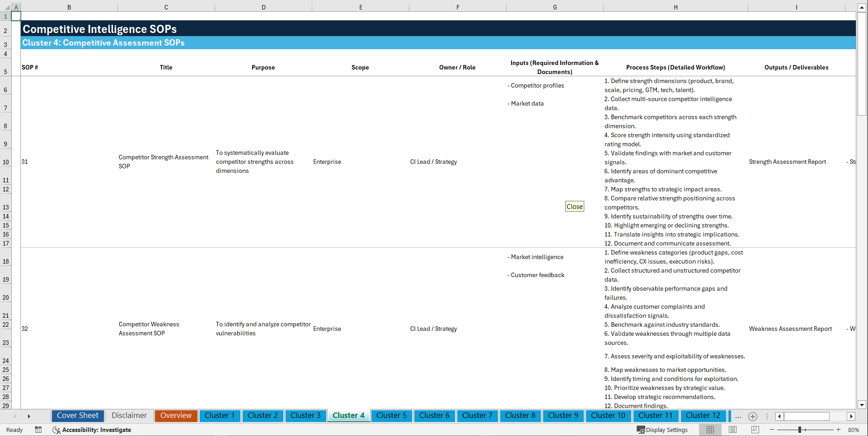Open the Cluster 7 tab
Screen dimensions: 868x436
[x=477, y=415]
